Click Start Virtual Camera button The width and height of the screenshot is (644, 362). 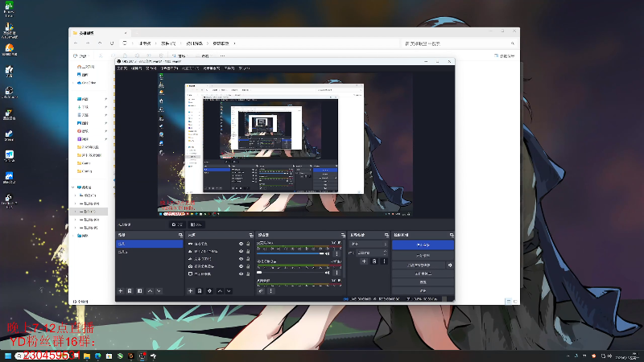[x=419, y=265]
